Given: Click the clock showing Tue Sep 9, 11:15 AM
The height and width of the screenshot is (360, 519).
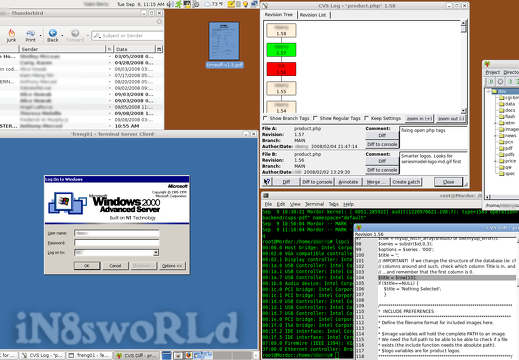Looking at the screenshot, I should click(x=140, y=4).
